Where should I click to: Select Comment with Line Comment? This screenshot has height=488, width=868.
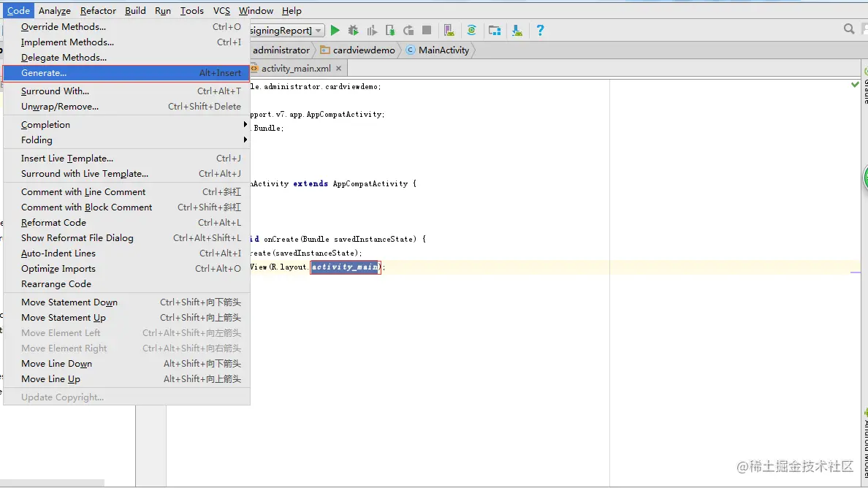pyautogui.click(x=126, y=192)
